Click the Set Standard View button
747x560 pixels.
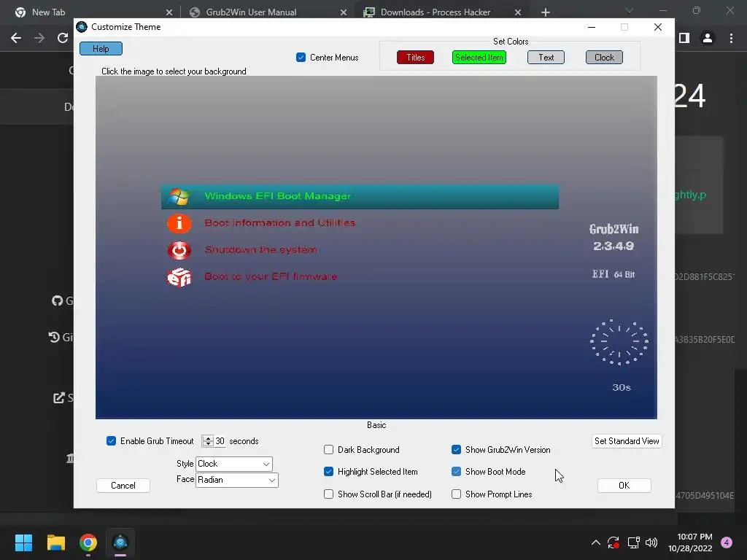pyautogui.click(x=627, y=441)
